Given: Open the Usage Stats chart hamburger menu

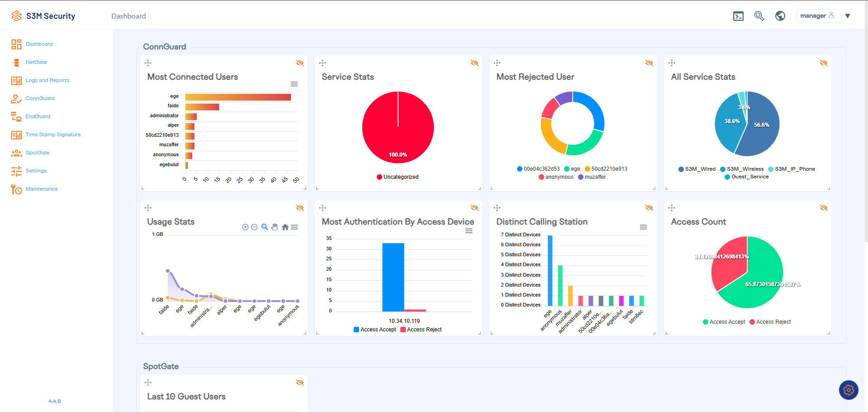Looking at the screenshot, I should 294,227.
